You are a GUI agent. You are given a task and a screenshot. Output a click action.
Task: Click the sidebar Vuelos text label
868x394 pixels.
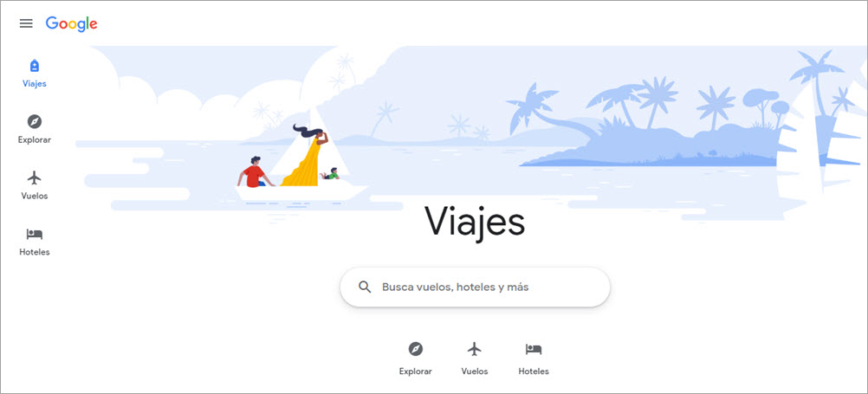[35, 196]
